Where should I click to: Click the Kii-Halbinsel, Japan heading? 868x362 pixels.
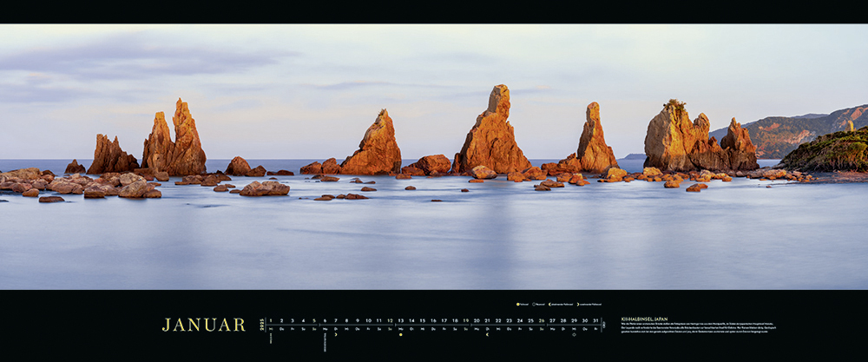tap(644, 319)
